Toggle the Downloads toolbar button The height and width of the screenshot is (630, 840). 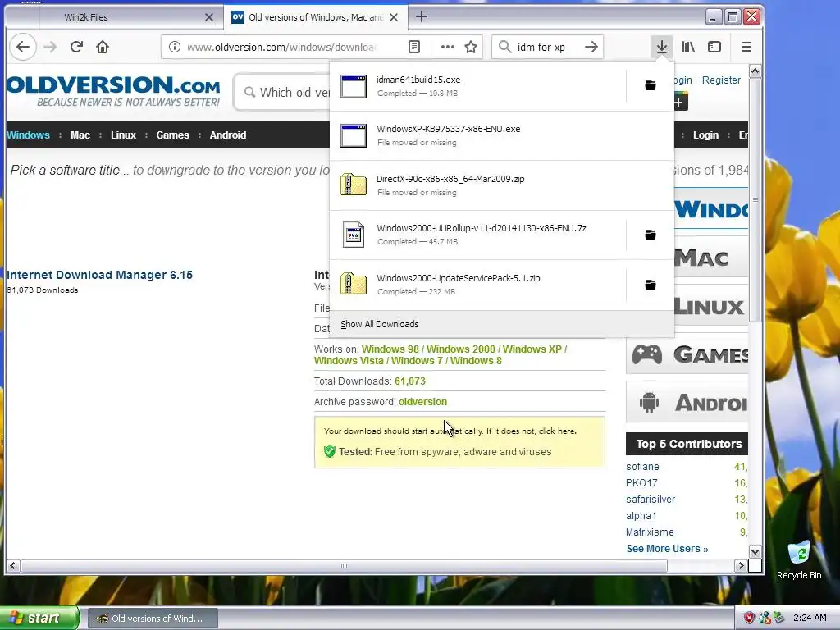[x=662, y=47]
